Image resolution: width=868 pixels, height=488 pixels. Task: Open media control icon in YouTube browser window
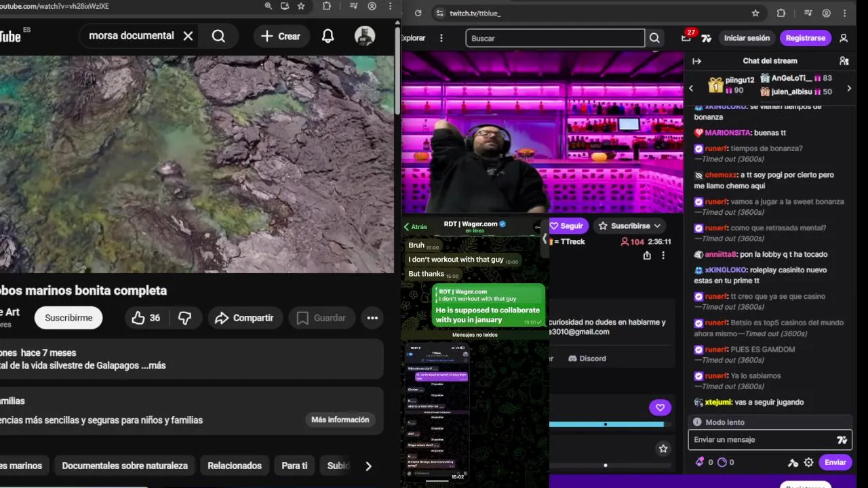353,6
